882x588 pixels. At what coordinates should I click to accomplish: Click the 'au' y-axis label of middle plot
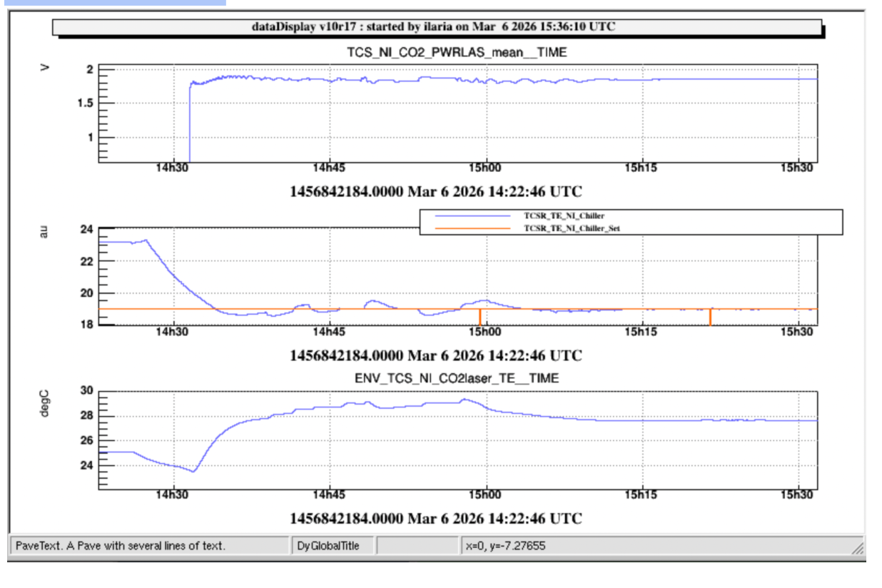[x=44, y=231]
